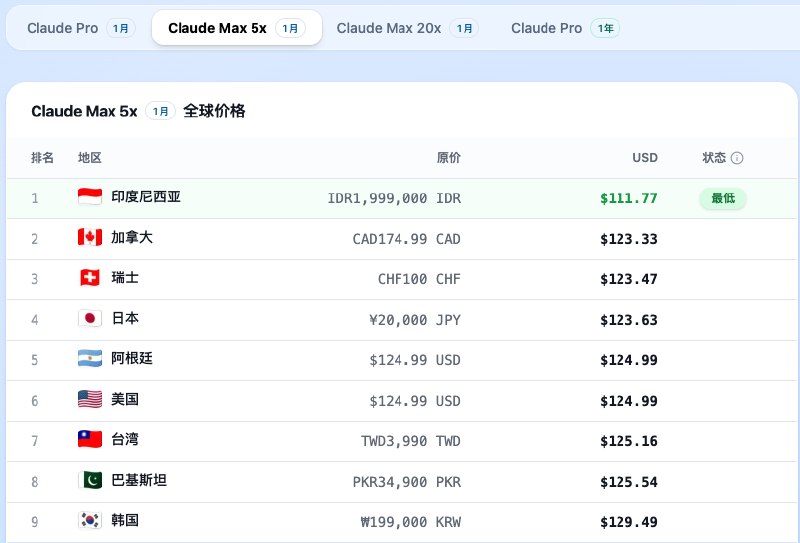The width and height of the screenshot is (800, 543).
Task: Select the 台湾 region name
Action: [125, 439]
